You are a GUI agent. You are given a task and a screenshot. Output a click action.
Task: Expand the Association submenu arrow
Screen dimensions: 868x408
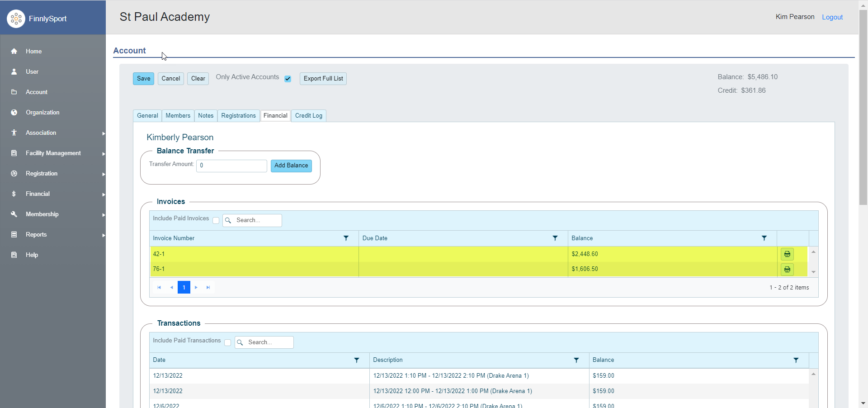104,133
